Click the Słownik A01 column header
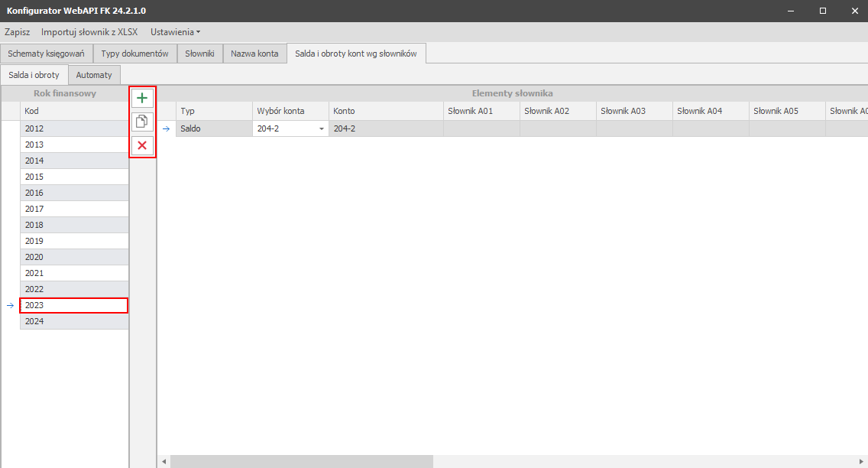The image size is (868, 468). [481, 111]
